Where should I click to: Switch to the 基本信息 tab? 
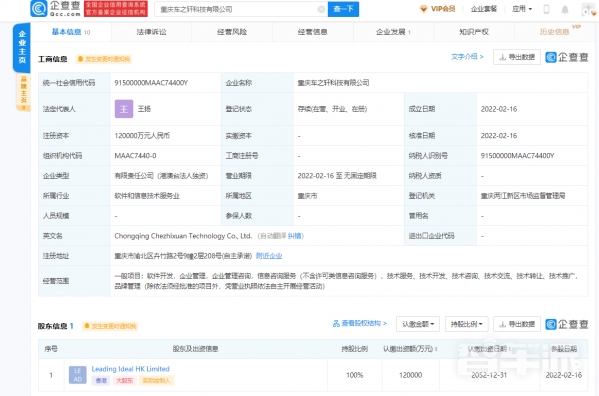[71, 32]
